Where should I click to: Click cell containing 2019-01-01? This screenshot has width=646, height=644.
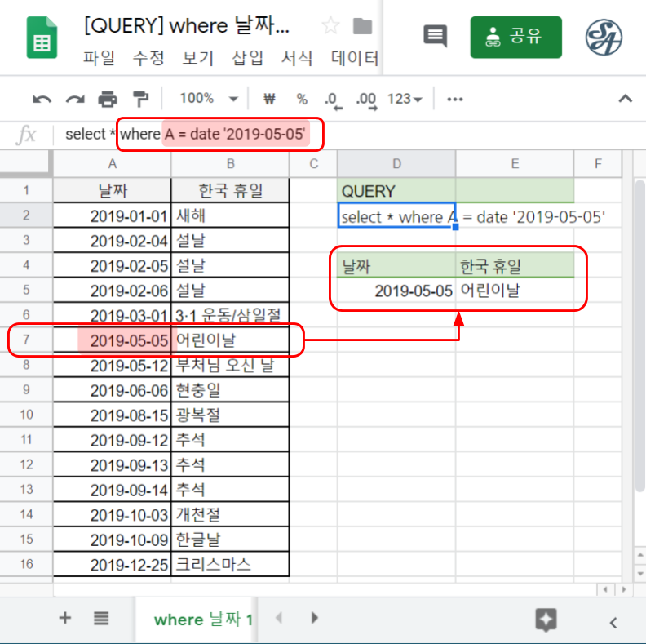pos(112,215)
